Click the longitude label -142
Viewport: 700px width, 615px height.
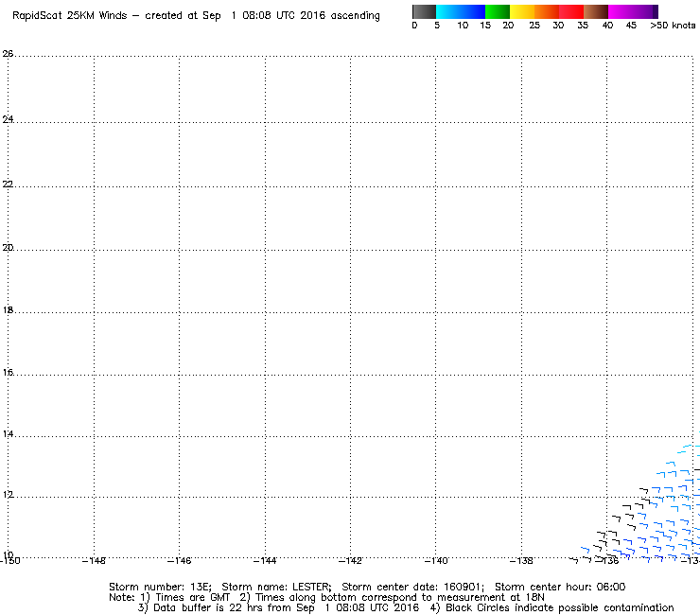coord(350,561)
